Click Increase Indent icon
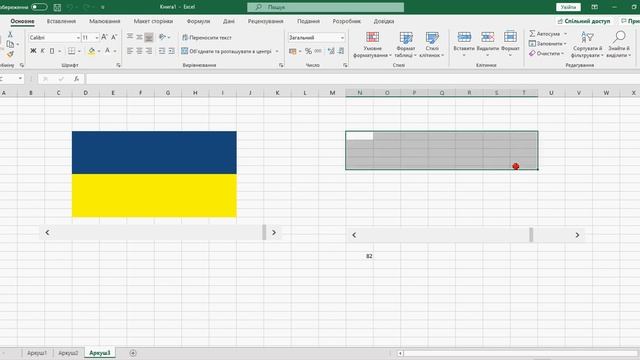 (x=171, y=51)
